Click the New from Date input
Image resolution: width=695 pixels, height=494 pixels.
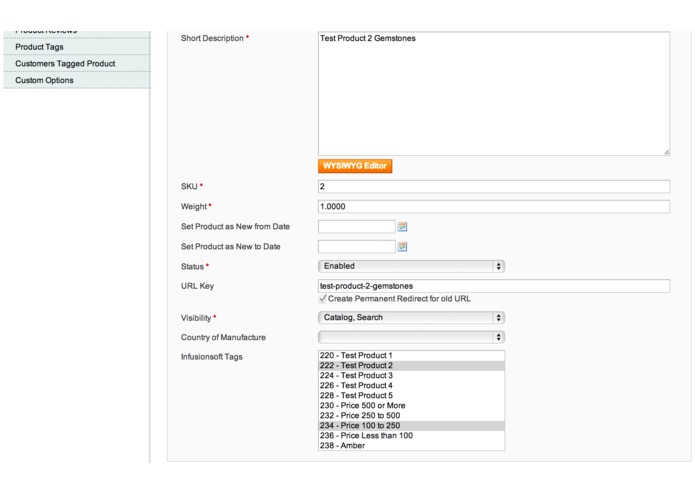click(x=356, y=226)
